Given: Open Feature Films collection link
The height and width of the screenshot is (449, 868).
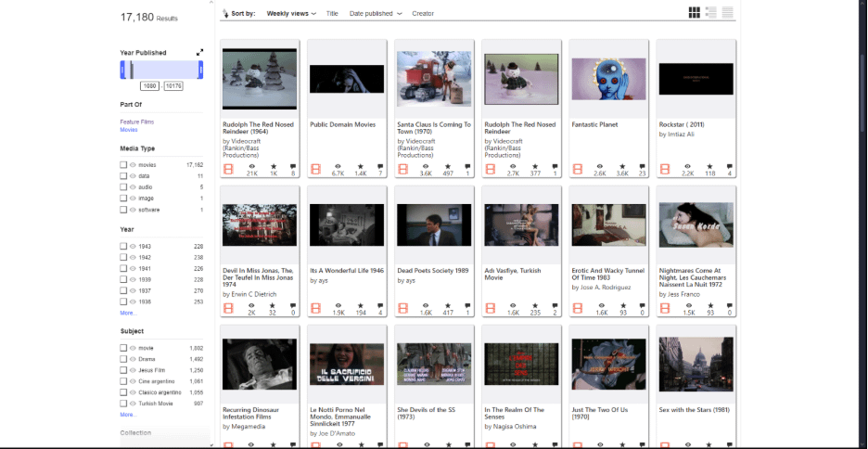Looking at the screenshot, I should coord(136,122).
